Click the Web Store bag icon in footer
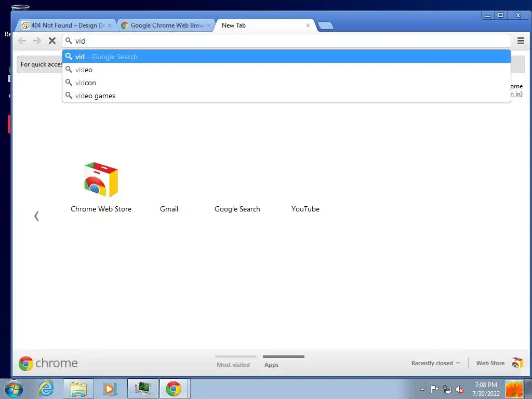Image resolution: width=532 pixels, height=399 pixels. 517,363
